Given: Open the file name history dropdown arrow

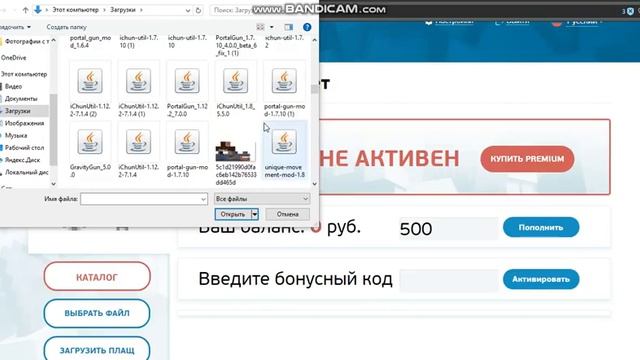Looking at the screenshot, I should (x=203, y=199).
